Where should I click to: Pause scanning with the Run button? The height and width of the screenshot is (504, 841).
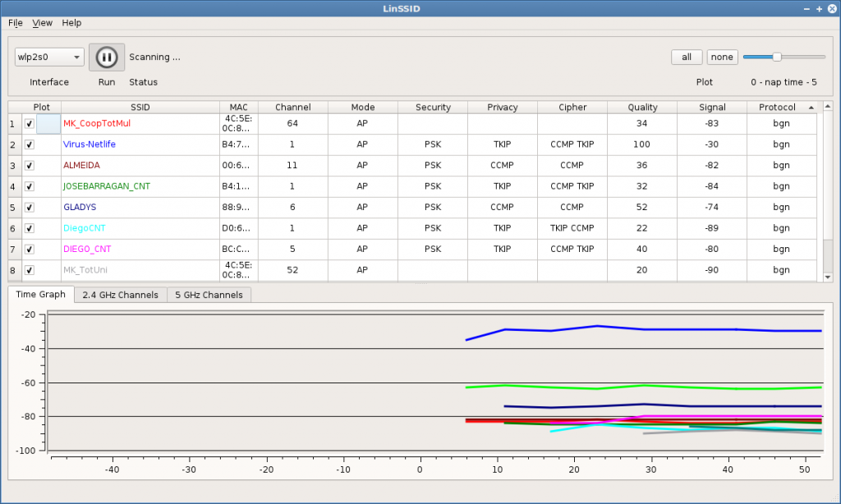(x=107, y=57)
